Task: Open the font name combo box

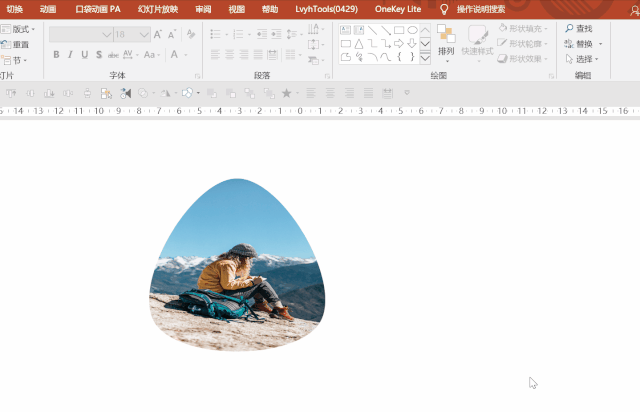Action: [x=81, y=34]
